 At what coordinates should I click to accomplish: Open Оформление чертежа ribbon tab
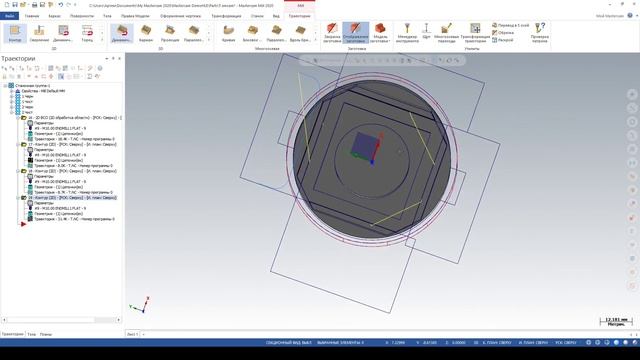click(180, 16)
